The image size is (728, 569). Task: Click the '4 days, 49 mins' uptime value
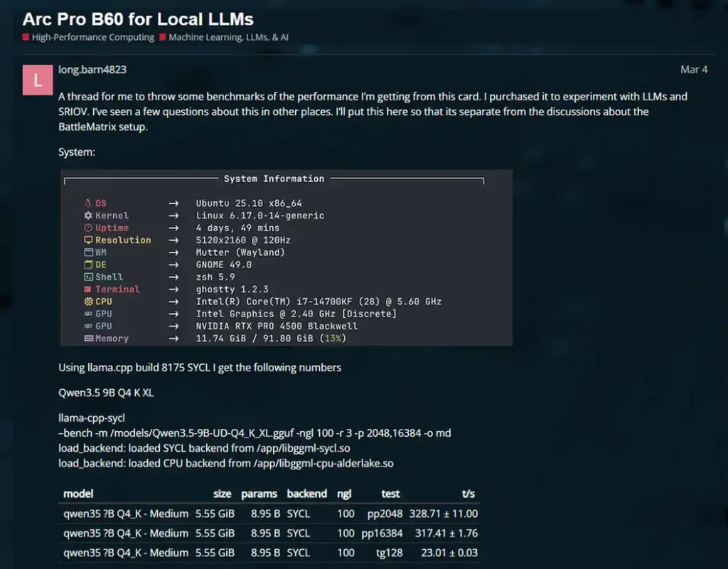[237, 228]
